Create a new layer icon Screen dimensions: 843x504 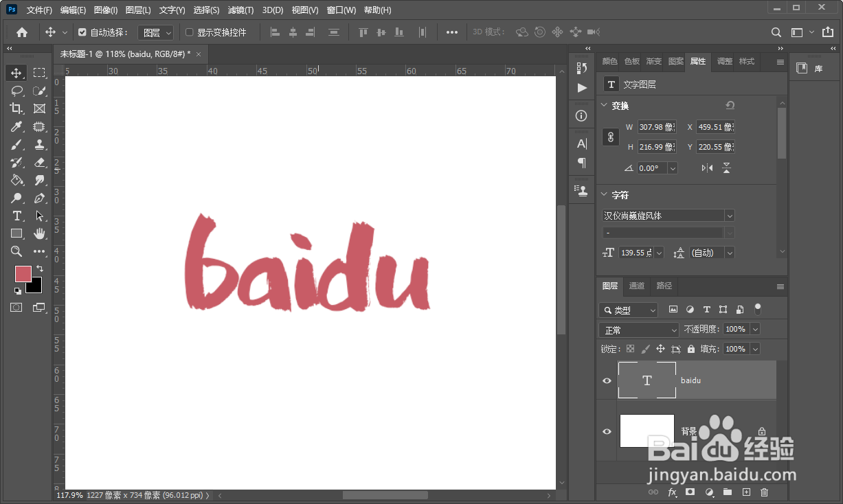point(746,492)
